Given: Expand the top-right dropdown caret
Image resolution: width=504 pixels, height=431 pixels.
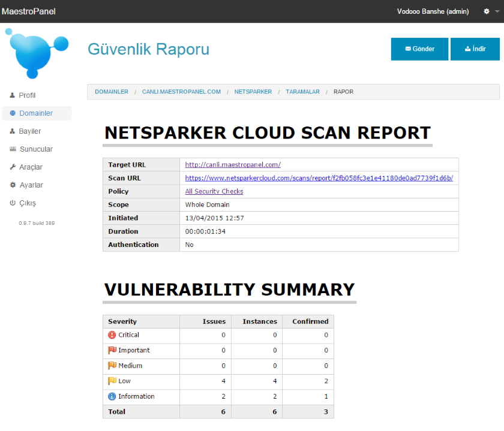Looking at the screenshot, I should tap(497, 11).
